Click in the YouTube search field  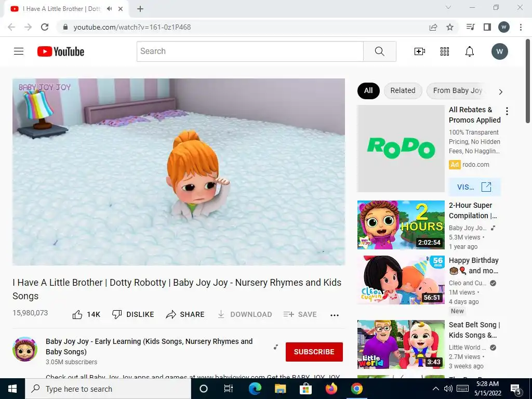click(x=250, y=51)
